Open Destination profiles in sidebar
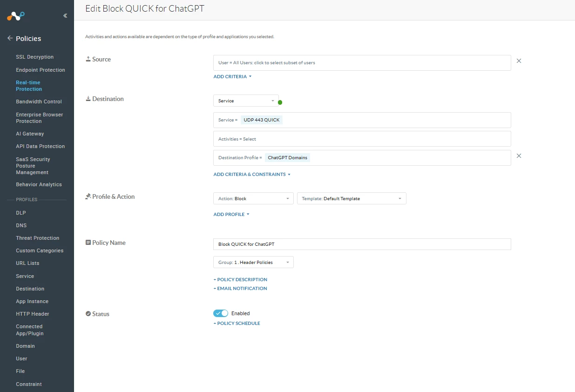This screenshot has height=392, width=575. pyautogui.click(x=30, y=289)
